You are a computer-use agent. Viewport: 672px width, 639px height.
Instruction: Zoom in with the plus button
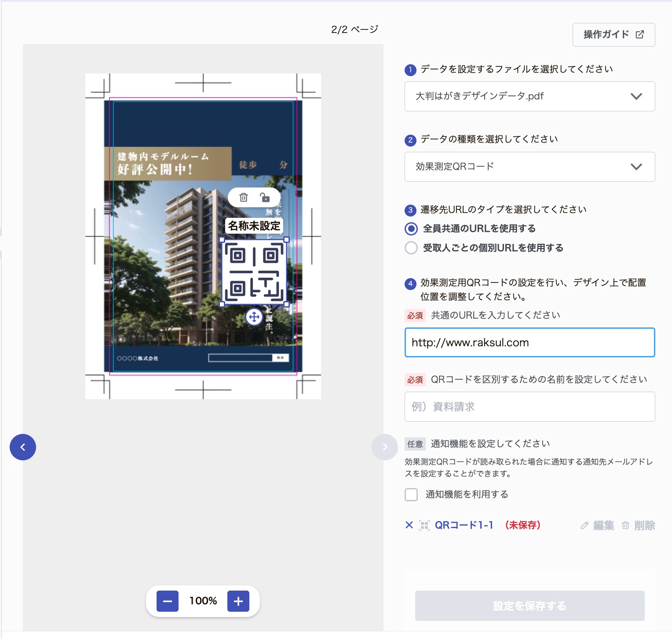[238, 601]
